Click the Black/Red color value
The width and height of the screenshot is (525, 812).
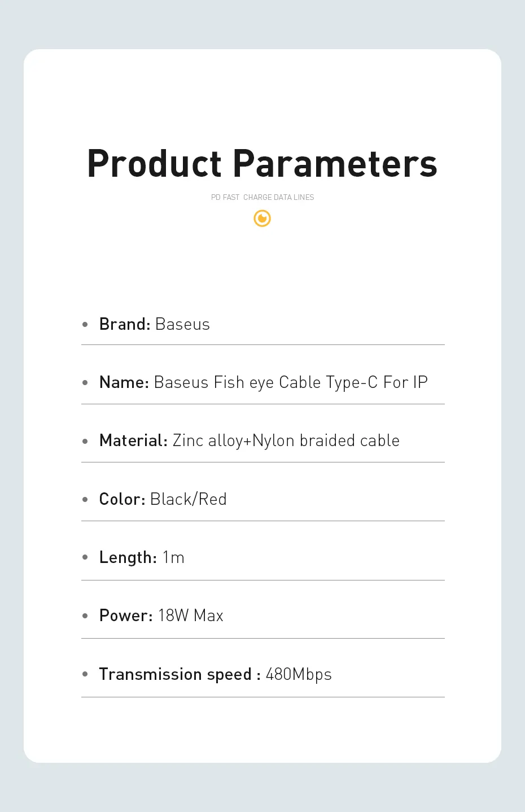188,499
